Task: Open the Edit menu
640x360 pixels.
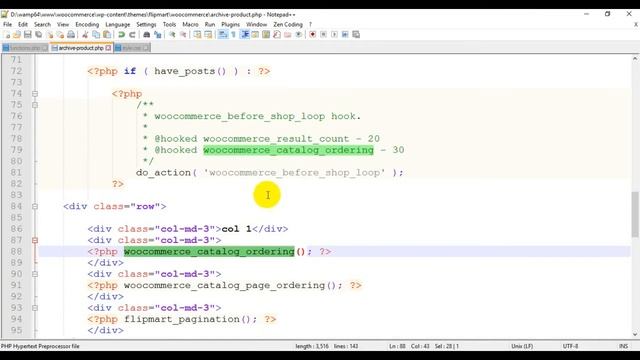Action: pos(23,24)
